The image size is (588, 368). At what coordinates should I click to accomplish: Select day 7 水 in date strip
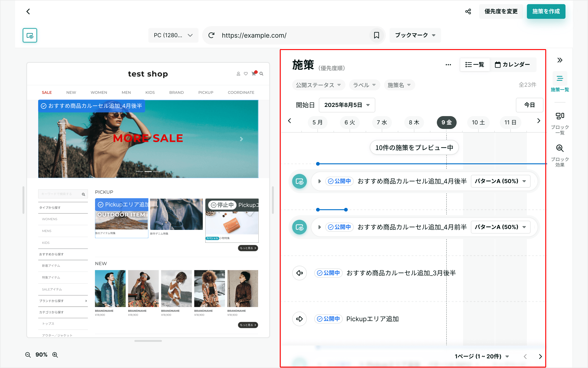pyautogui.click(x=382, y=123)
